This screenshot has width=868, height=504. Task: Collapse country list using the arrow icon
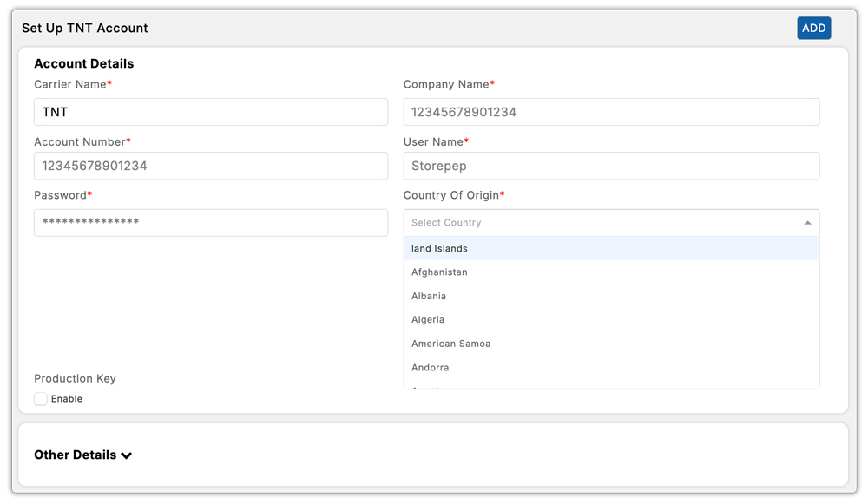[807, 222]
